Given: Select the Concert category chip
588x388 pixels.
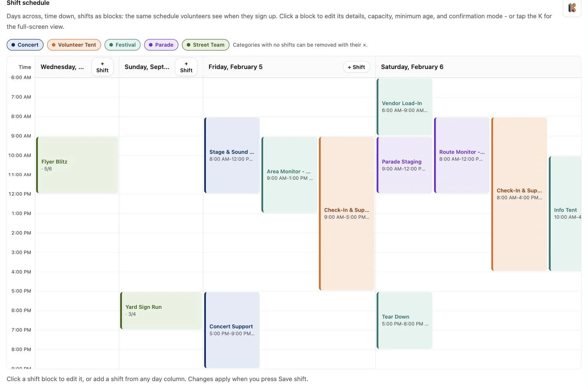Looking at the screenshot, I should click(x=25, y=45).
